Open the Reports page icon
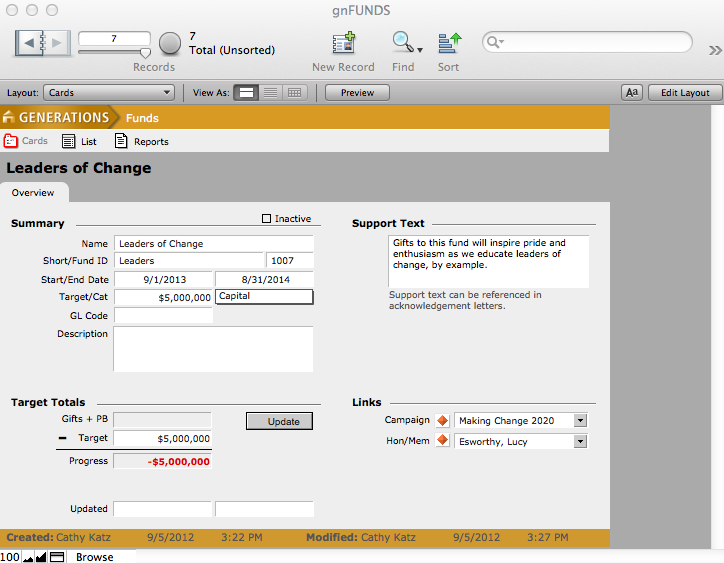This screenshot has width=724, height=563. pyautogui.click(x=122, y=141)
